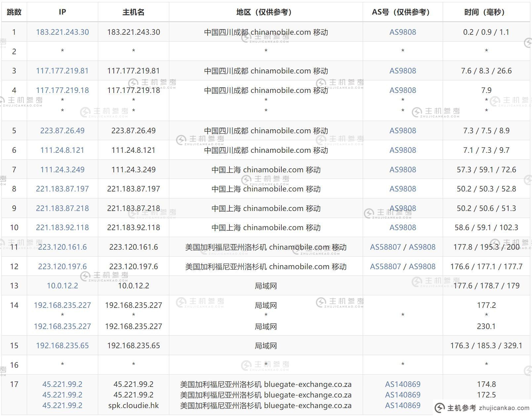
Task: Click AS58807 link in hop 11 row
Action: pyautogui.click(x=386, y=247)
